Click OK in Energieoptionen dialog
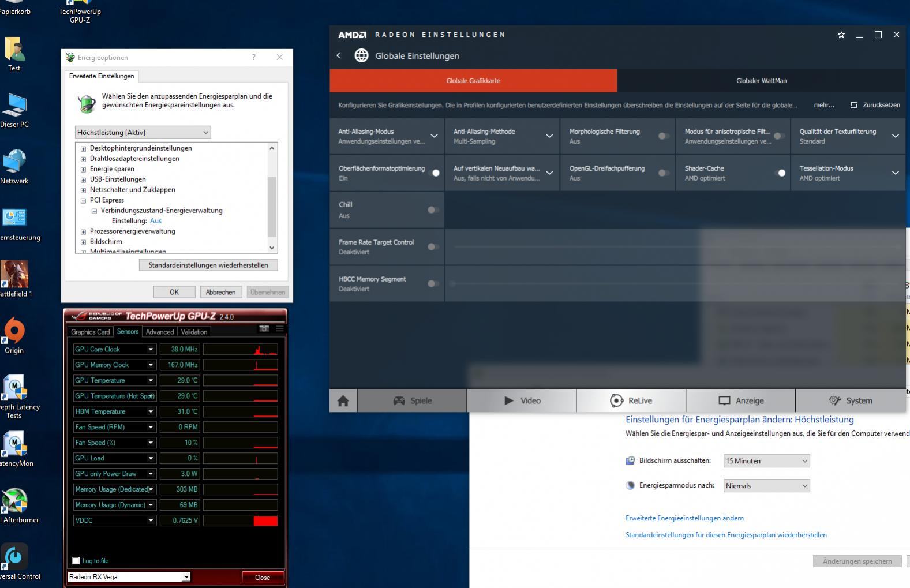Screen dimensions: 910x588 [174, 292]
